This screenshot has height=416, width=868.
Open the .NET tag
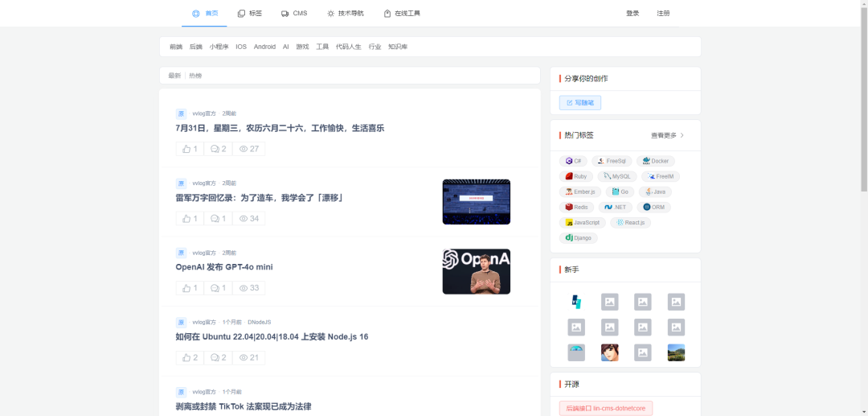pyautogui.click(x=615, y=207)
